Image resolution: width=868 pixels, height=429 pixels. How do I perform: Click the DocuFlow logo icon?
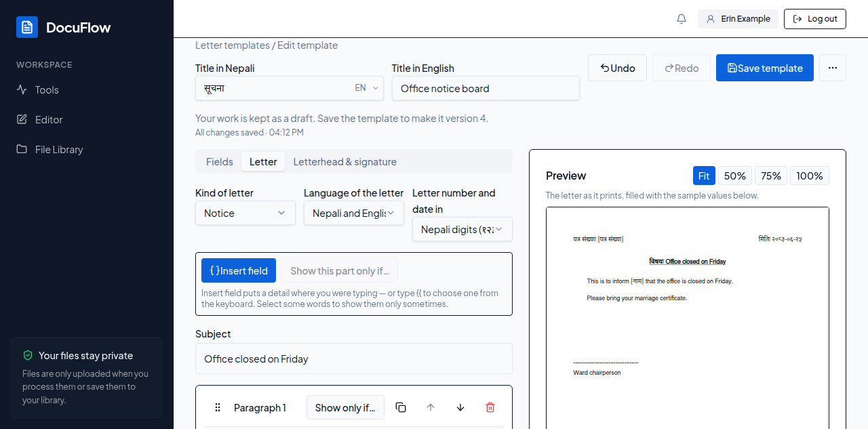click(x=27, y=27)
